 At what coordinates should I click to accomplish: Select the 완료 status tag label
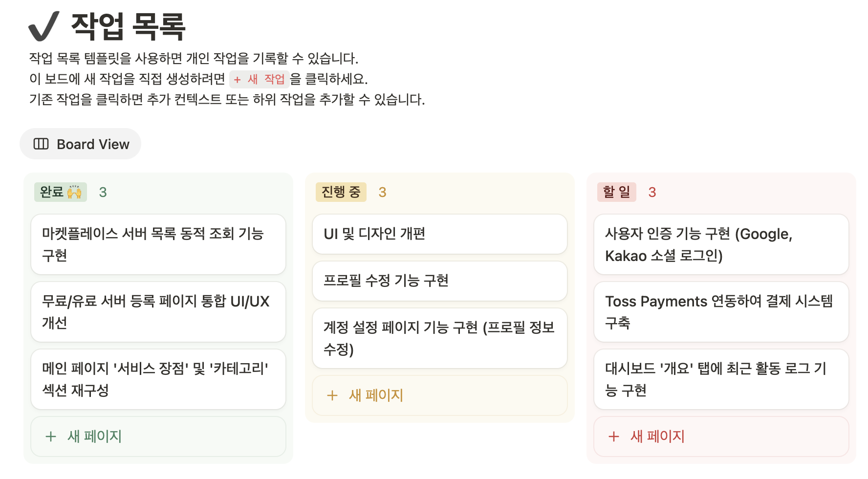(54, 192)
